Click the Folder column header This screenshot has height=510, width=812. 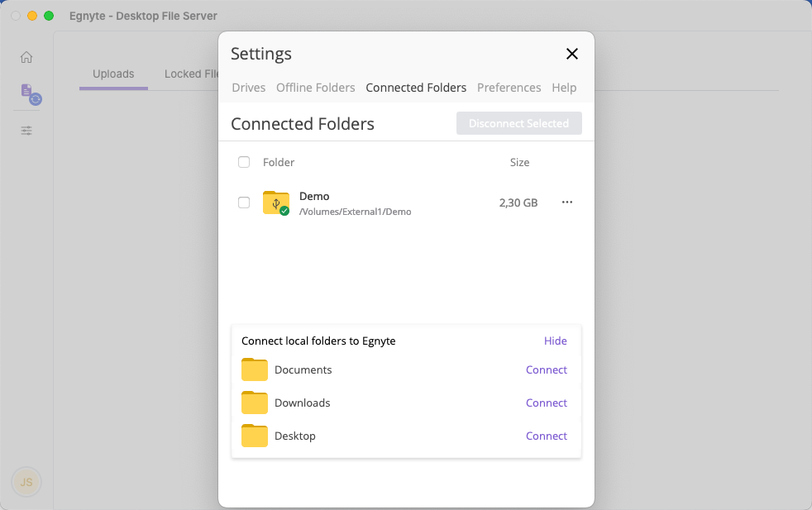pos(279,163)
